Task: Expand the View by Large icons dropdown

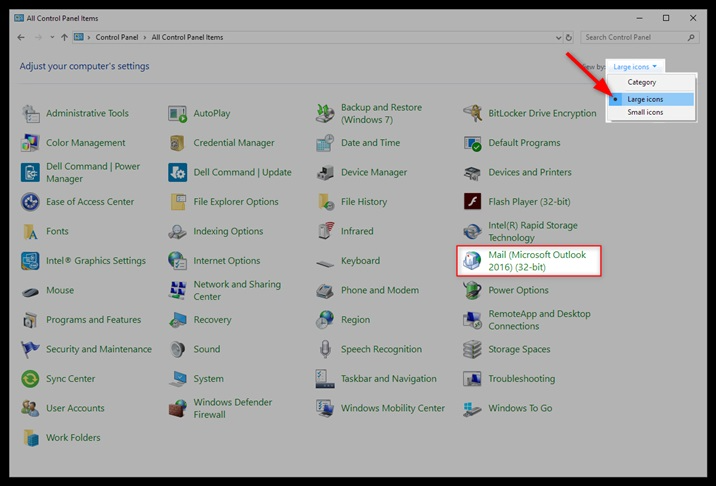Action: (x=635, y=66)
